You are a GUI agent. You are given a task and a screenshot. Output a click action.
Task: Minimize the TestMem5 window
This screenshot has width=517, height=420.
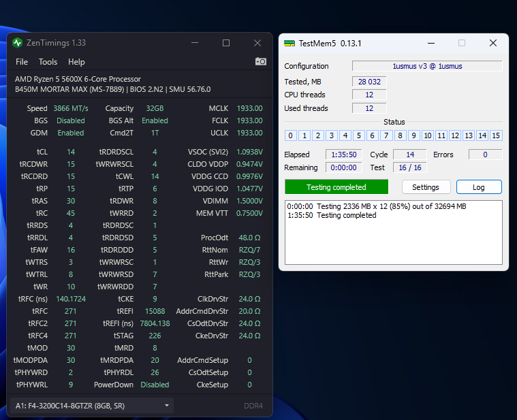431,43
